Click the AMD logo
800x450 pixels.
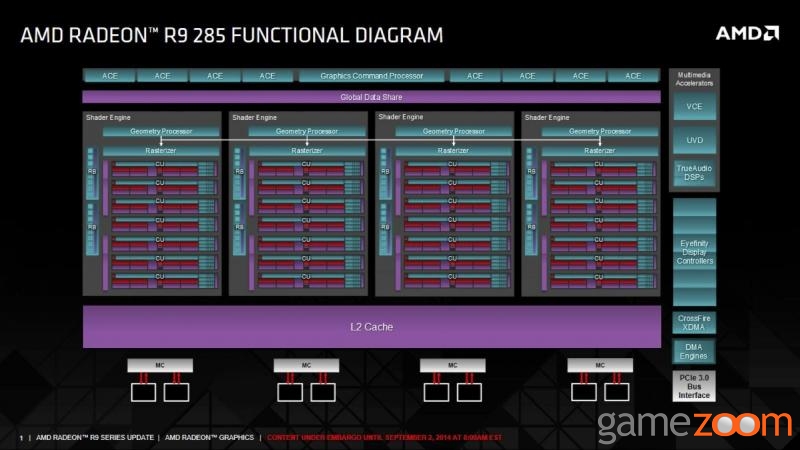[747, 34]
